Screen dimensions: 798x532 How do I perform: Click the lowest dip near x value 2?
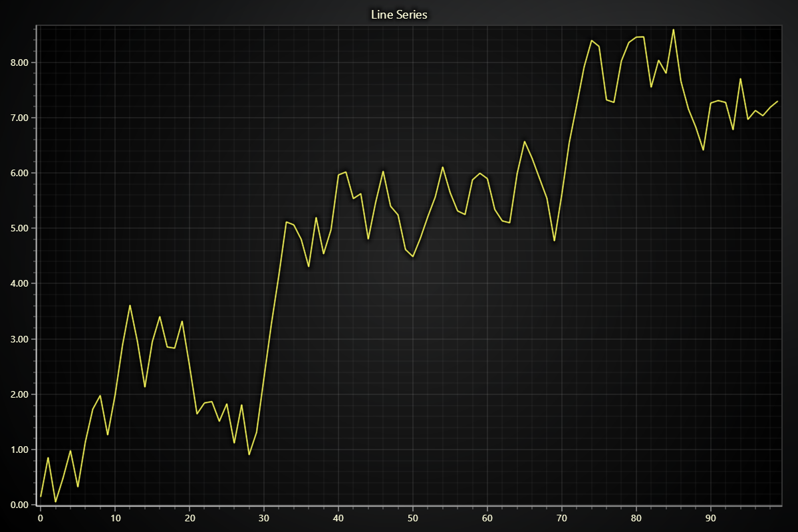click(x=56, y=503)
